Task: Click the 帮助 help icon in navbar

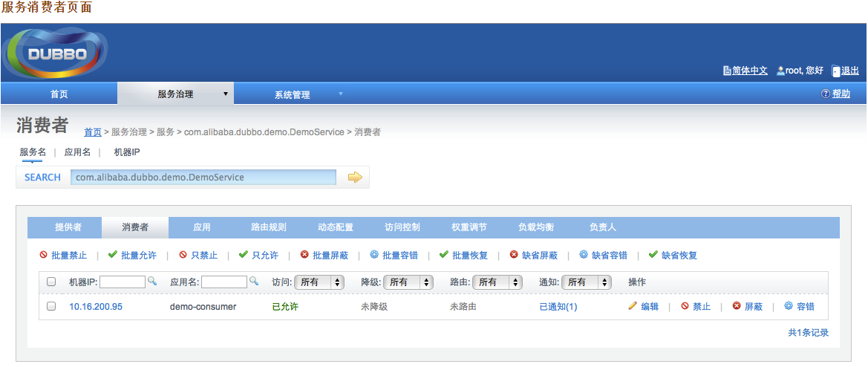Action: (x=825, y=94)
